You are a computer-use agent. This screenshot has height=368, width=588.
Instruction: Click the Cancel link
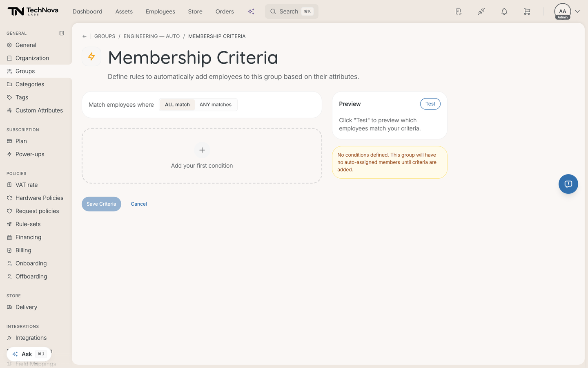(x=139, y=204)
